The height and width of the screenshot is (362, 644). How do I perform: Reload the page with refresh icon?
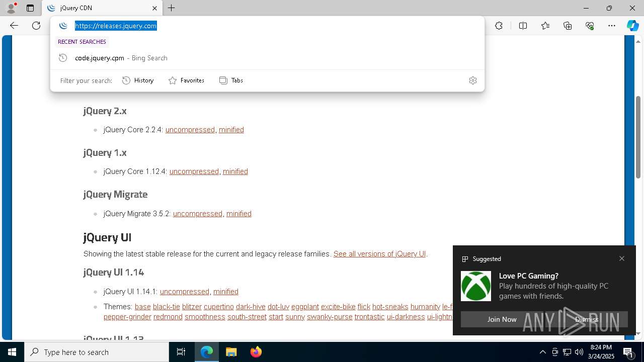[x=36, y=26]
